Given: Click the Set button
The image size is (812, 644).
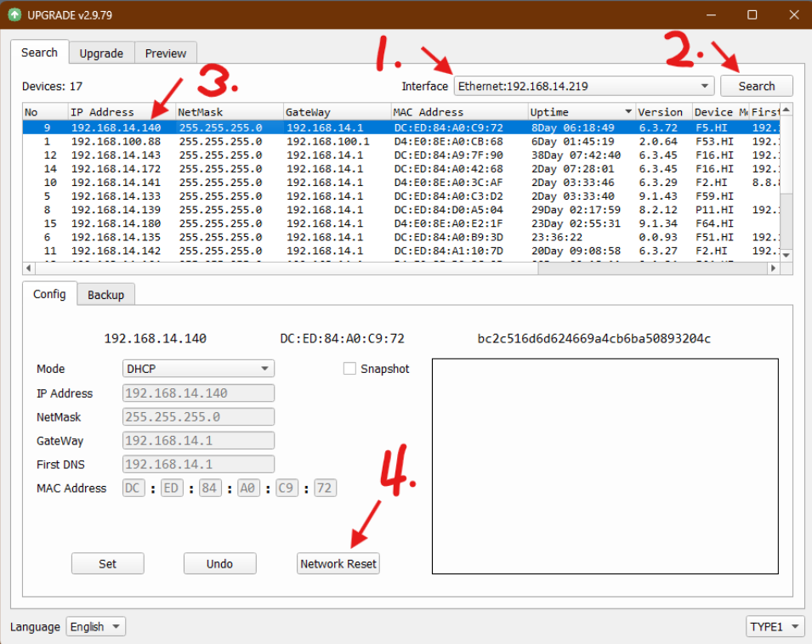Looking at the screenshot, I should coord(107,564).
